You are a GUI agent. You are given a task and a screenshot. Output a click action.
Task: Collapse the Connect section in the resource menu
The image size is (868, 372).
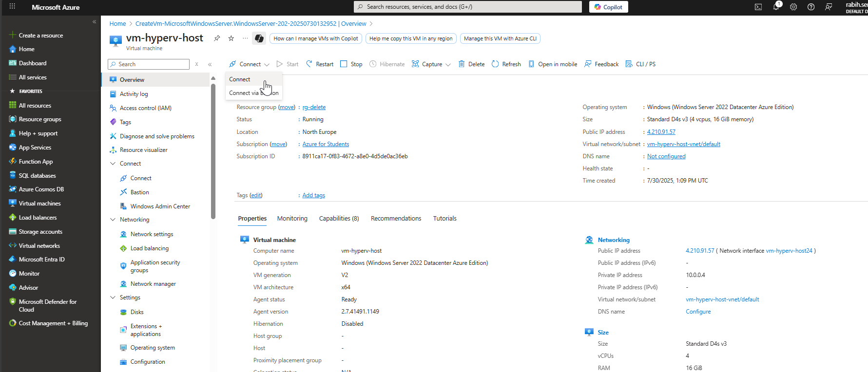click(113, 164)
